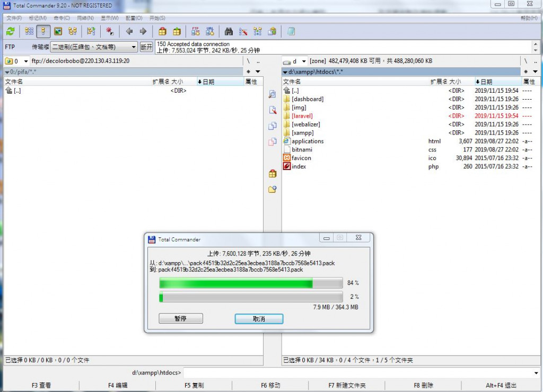Click the copy names clipboard toolbar icon
543x392 pixels.
[272, 31]
